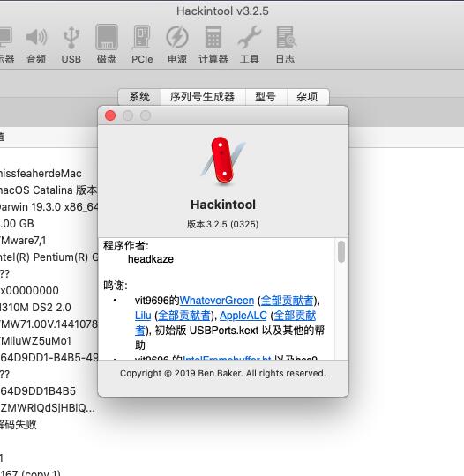Viewport: 464px width, 476px height.
Task: Open 全部贡献者 link after Lilu
Action: click(x=184, y=316)
